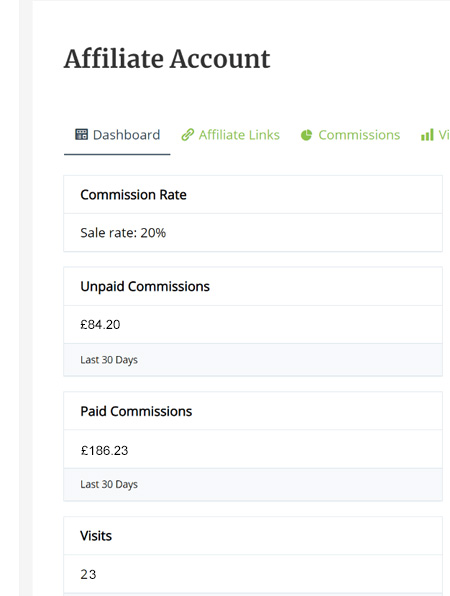Click the Affiliate Account page heading

point(167,59)
